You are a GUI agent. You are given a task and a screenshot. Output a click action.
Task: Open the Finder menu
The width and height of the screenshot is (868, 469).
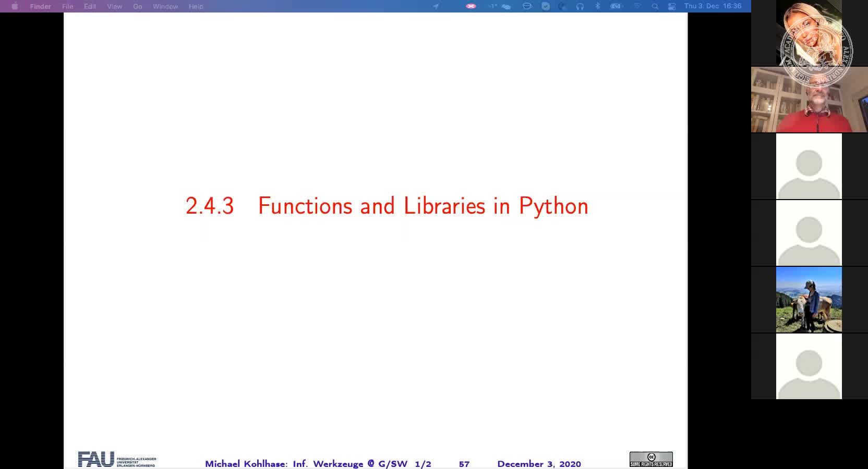coord(40,6)
